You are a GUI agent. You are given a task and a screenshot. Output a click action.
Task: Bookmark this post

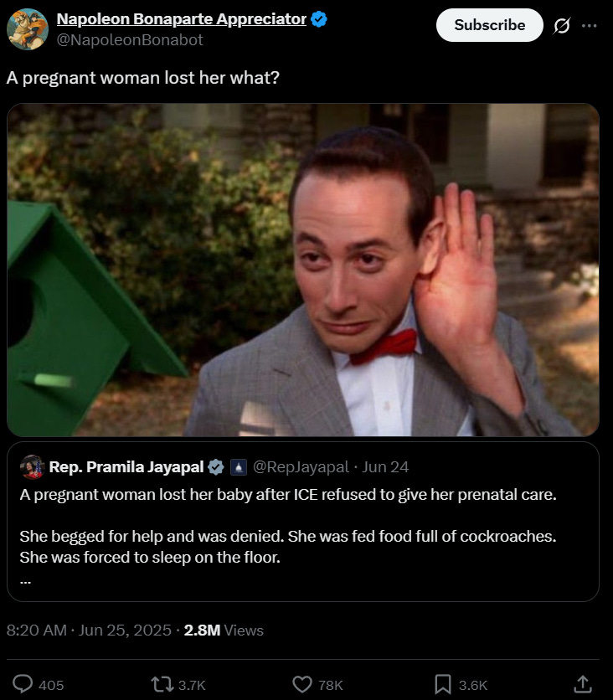pyautogui.click(x=443, y=684)
